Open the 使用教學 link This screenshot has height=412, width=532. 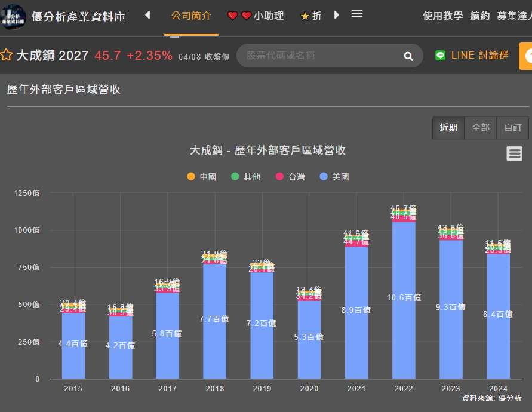(x=443, y=16)
